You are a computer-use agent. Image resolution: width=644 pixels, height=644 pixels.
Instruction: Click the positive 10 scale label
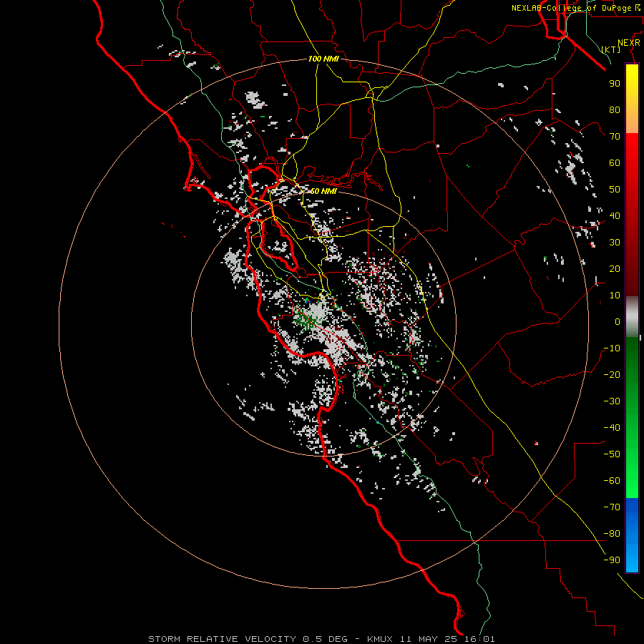615,296
